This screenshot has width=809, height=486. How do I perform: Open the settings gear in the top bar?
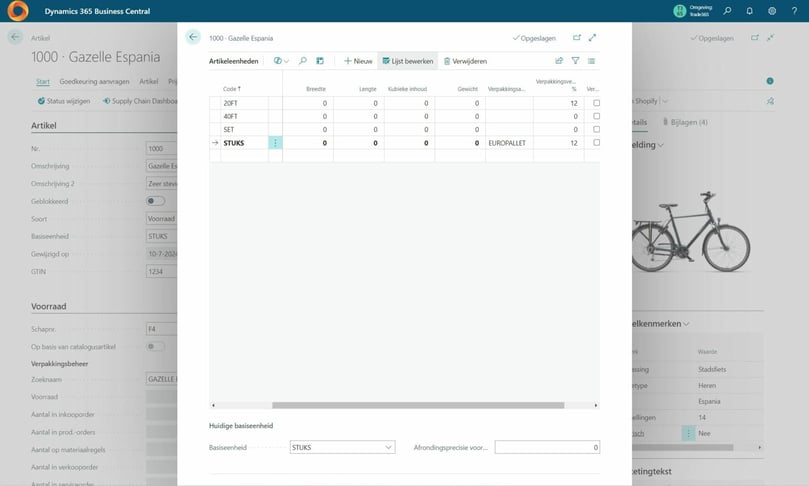[772, 11]
